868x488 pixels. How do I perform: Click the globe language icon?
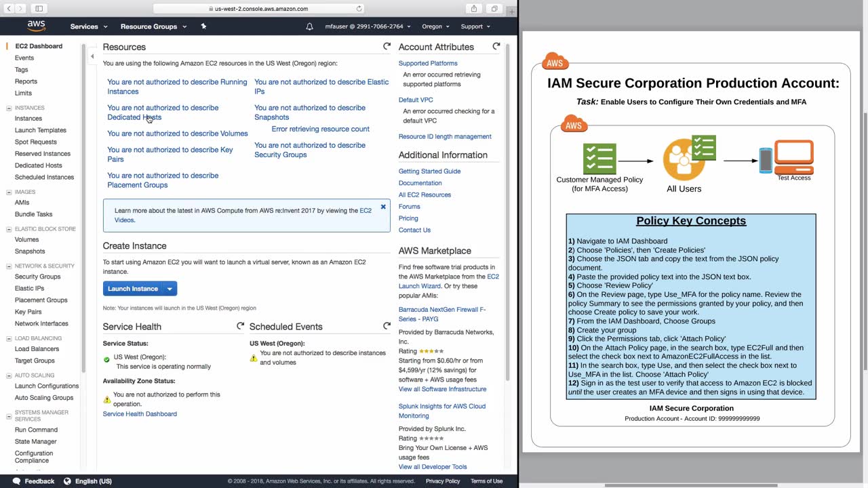(x=67, y=481)
